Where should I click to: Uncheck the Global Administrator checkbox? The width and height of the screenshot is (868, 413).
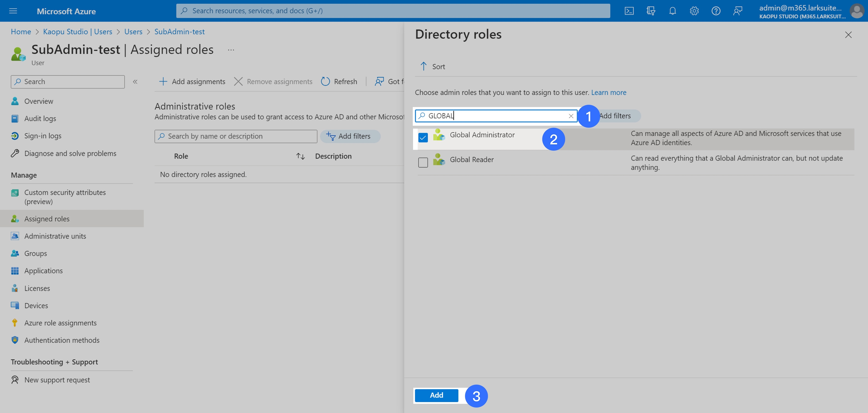(423, 137)
